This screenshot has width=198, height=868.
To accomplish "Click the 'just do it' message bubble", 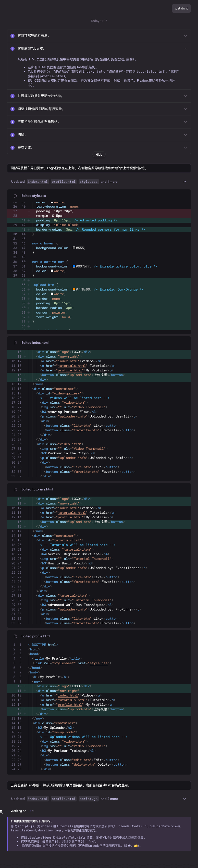I will click(x=181, y=8).
